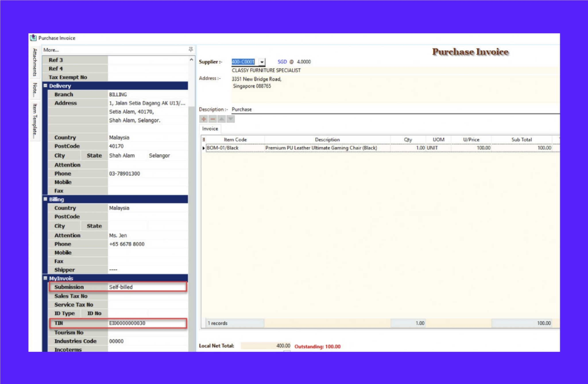Screen dimensions: 588x384
Task: Click the Purchase Invoice clipboard icon in title bar
Action: tap(33, 38)
